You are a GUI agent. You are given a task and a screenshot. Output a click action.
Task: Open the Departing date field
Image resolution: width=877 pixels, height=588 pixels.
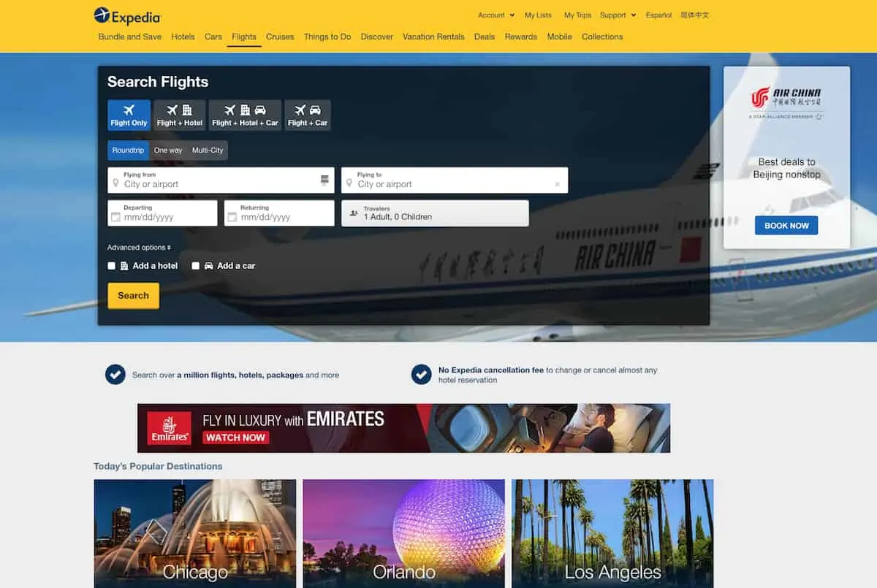tap(162, 213)
